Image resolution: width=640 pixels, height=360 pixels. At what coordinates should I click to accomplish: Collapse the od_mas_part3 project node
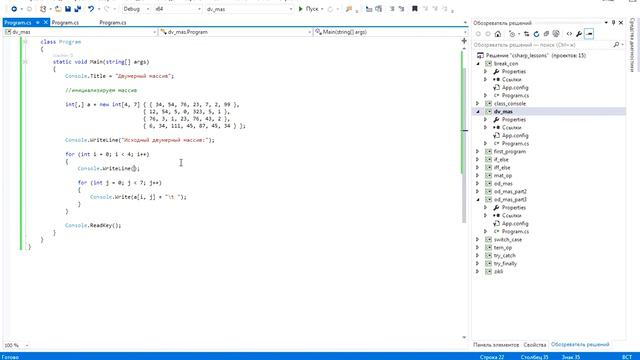(x=478, y=200)
